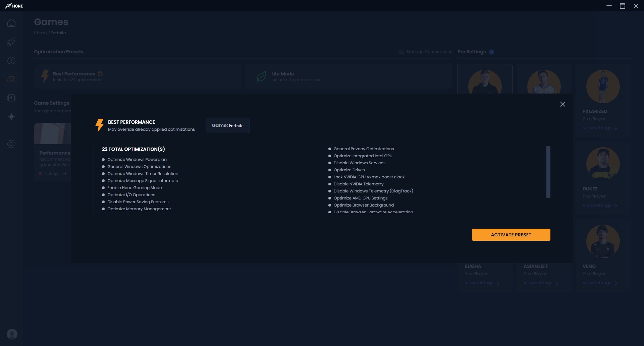Open the sparkle star icon in sidebar

pyautogui.click(x=11, y=117)
